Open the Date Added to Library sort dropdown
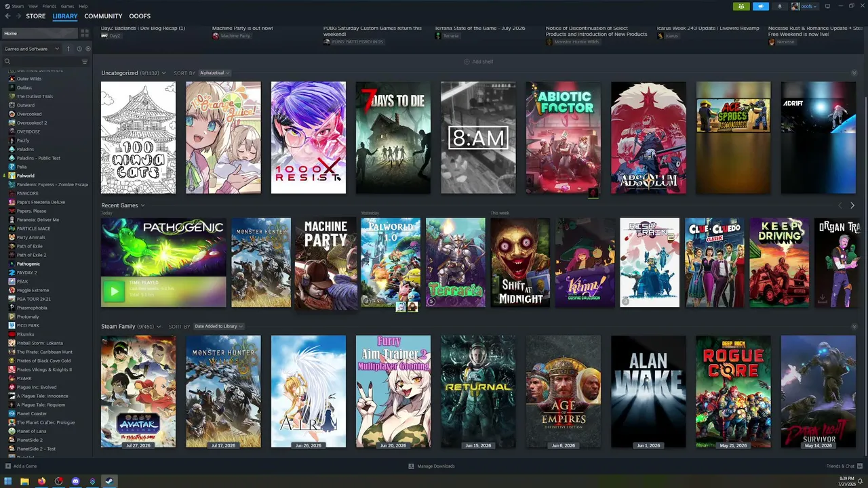 [218, 327]
